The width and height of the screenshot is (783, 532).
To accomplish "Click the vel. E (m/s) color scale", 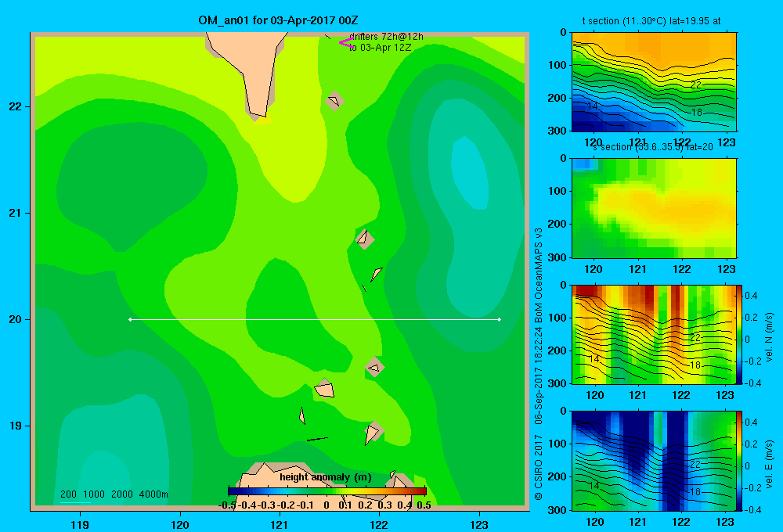I will (x=740, y=461).
